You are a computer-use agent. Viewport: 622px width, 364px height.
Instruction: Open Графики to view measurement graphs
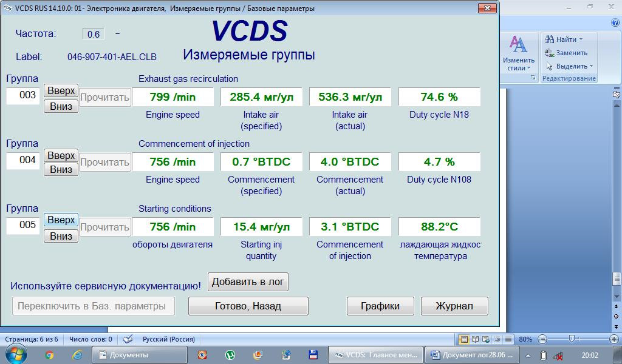pos(380,306)
